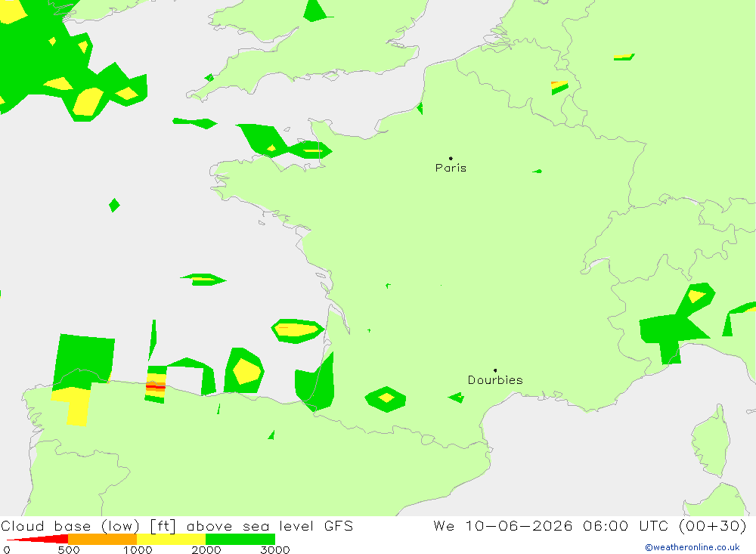
Task: Click the legend value 0
Action: (7, 550)
